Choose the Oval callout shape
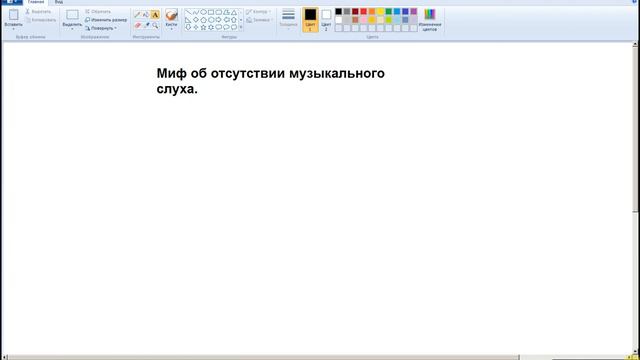The width and height of the screenshot is (640, 360). pyautogui.click(x=226, y=27)
